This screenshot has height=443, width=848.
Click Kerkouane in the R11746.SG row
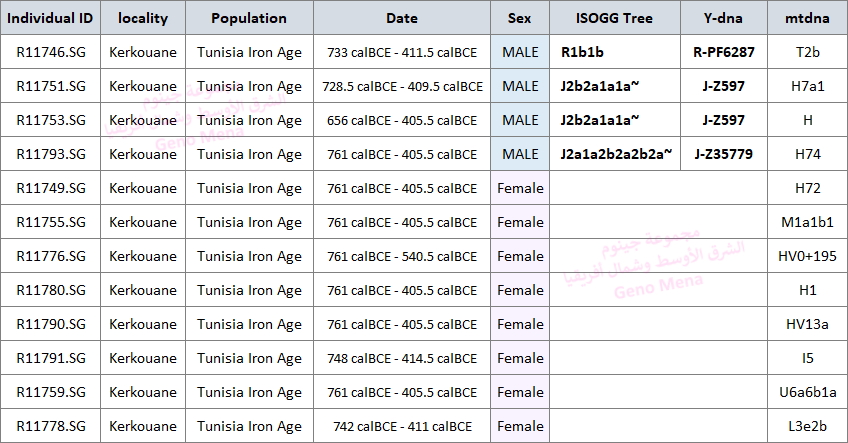click(x=143, y=52)
